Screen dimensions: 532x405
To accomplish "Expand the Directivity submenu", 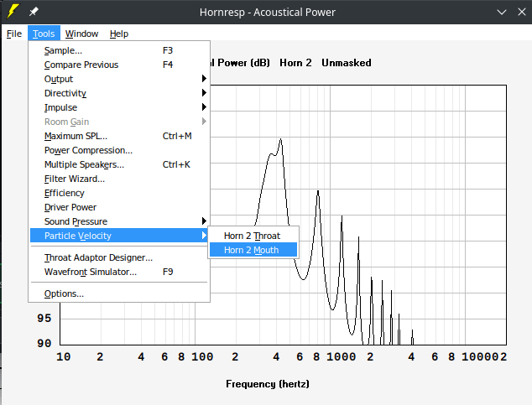I will [x=119, y=93].
